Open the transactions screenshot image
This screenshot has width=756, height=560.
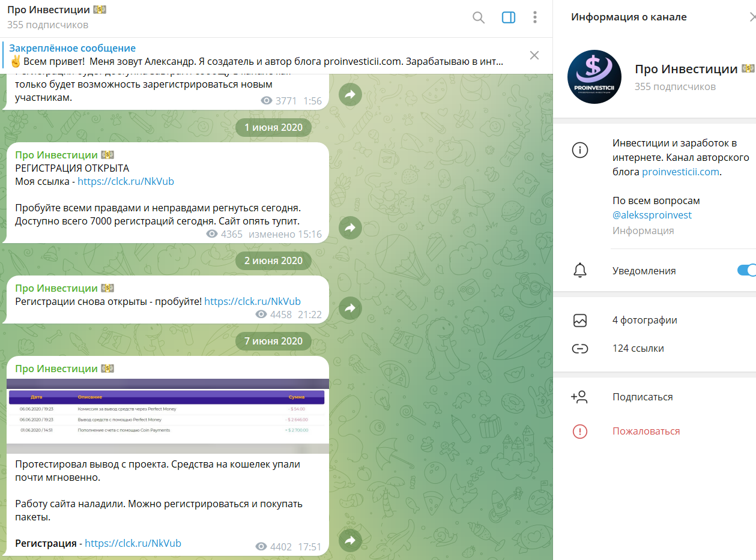coord(168,416)
